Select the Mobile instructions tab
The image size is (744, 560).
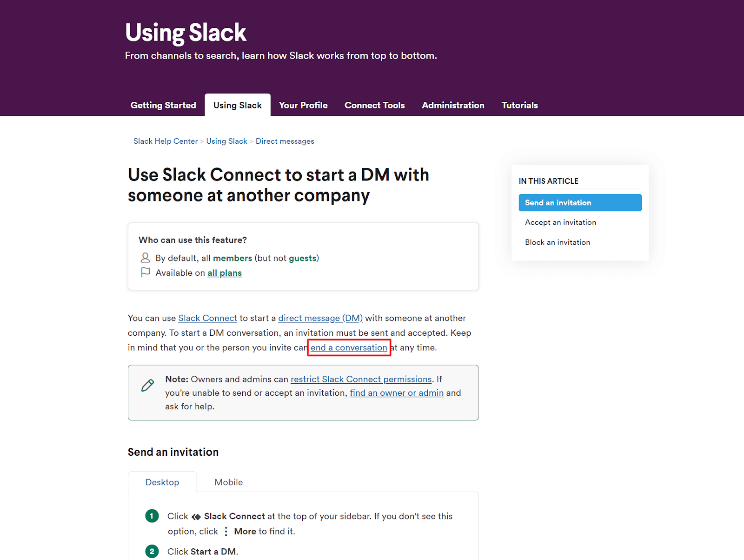tap(228, 482)
